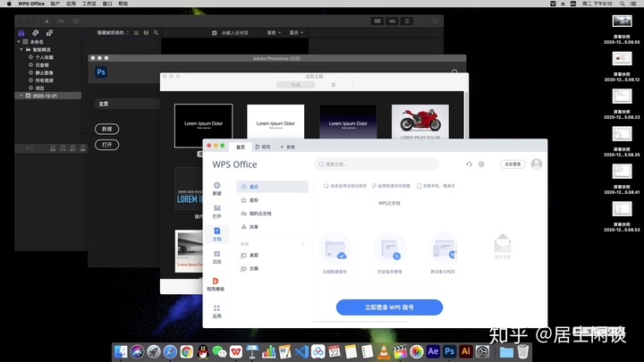
Task: Open QQ penguin icon in the Dock
Action: [x=203, y=352]
